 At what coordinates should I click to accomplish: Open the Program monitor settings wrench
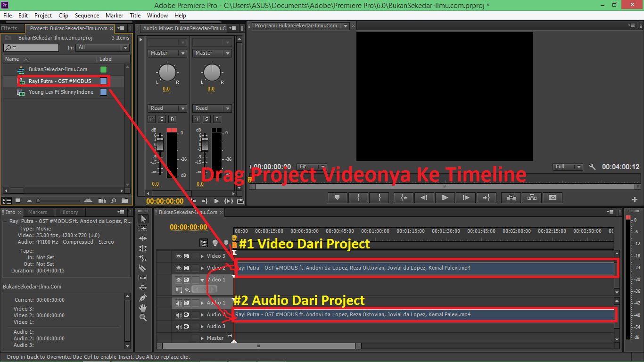point(593,167)
